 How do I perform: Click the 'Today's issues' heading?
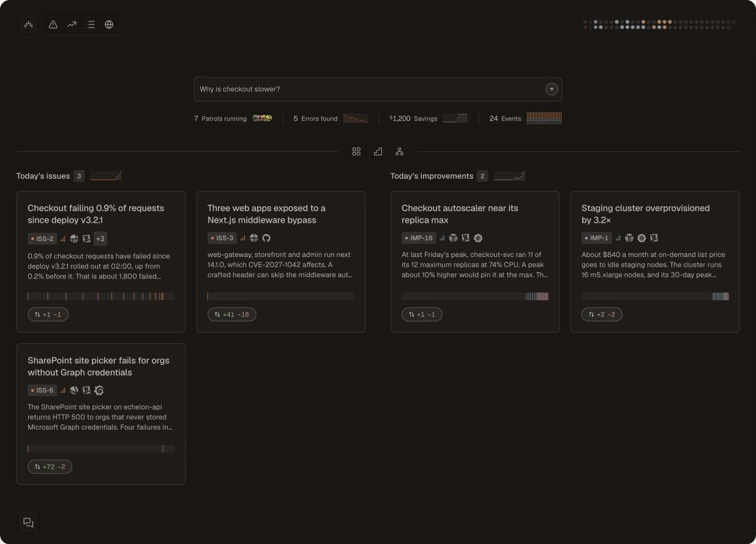[x=43, y=176]
